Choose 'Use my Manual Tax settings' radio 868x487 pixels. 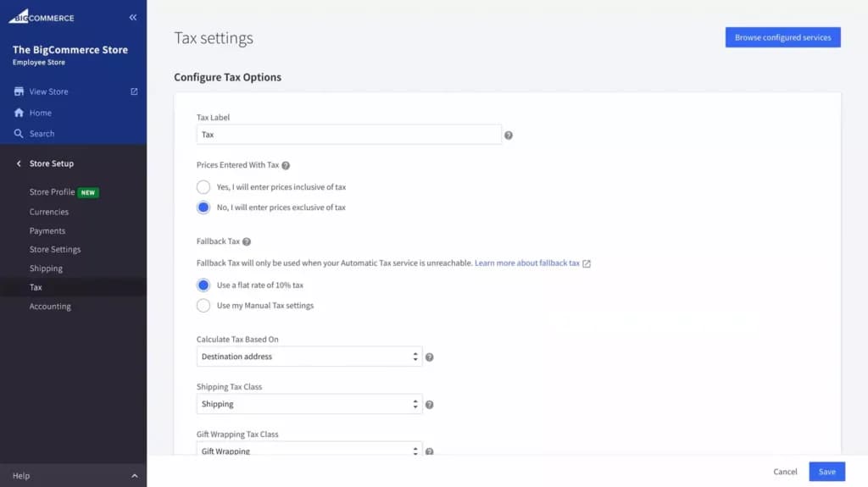point(203,306)
